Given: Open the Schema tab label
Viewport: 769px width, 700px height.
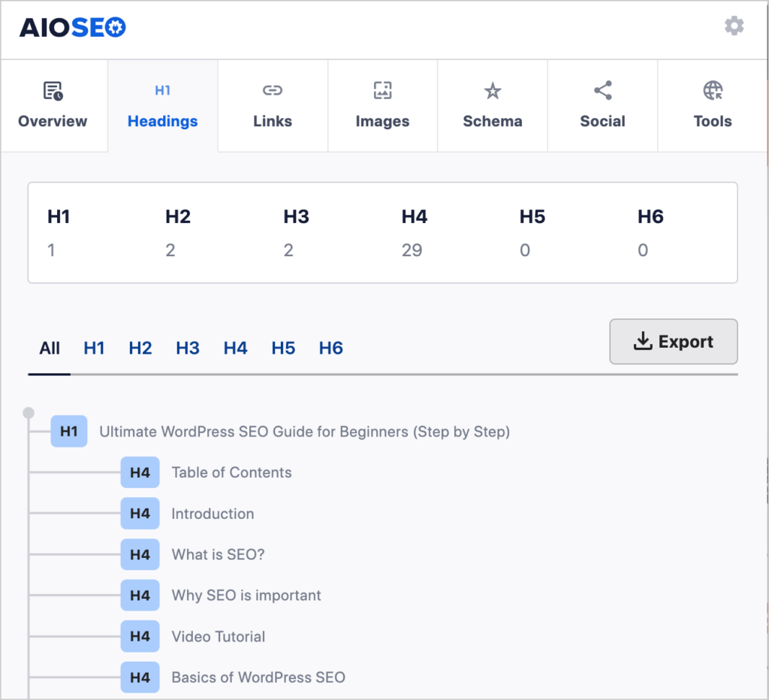Looking at the screenshot, I should 493,121.
